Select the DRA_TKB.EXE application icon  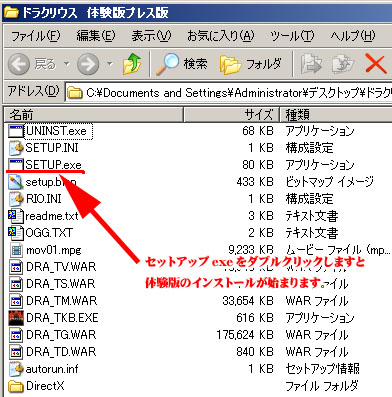[16, 318]
